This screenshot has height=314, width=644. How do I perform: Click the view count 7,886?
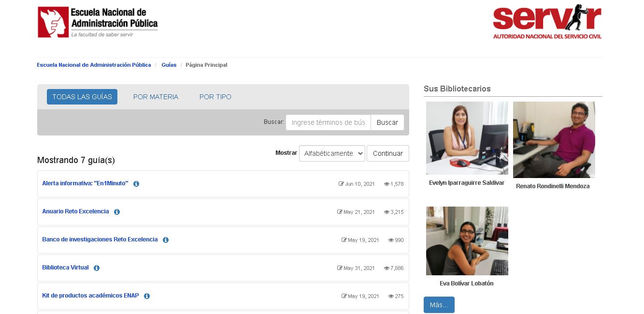397,268
